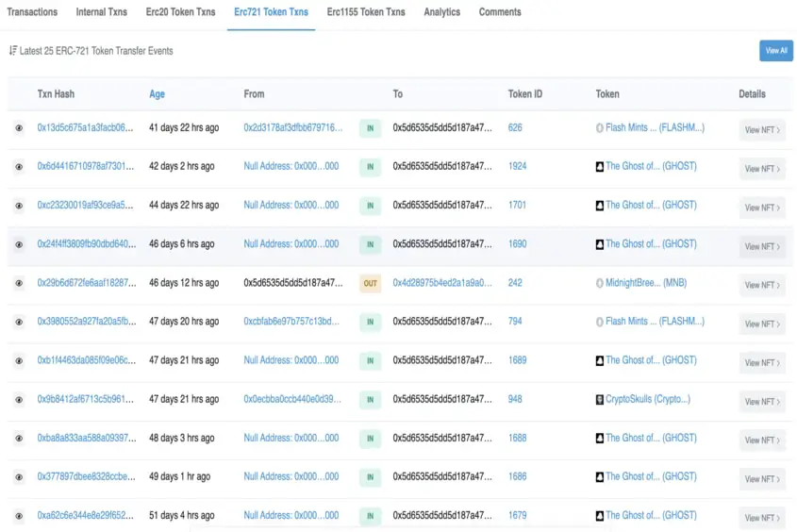The height and width of the screenshot is (532, 797).
Task: View NFT for token ID 626
Action: click(762, 130)
